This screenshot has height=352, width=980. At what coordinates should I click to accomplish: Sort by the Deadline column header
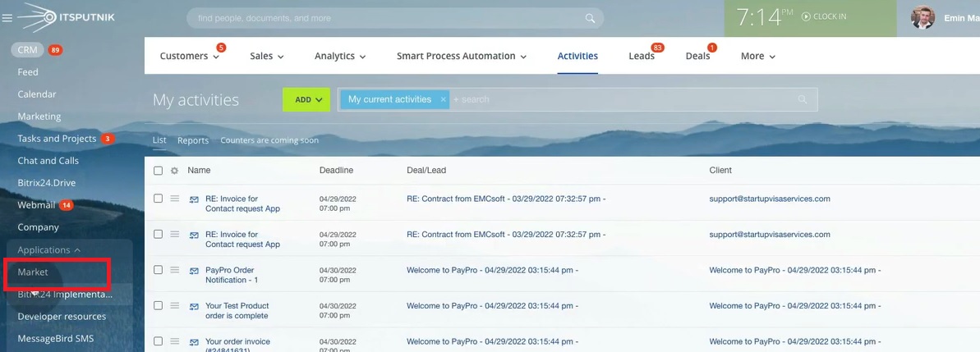coord(336,171)
